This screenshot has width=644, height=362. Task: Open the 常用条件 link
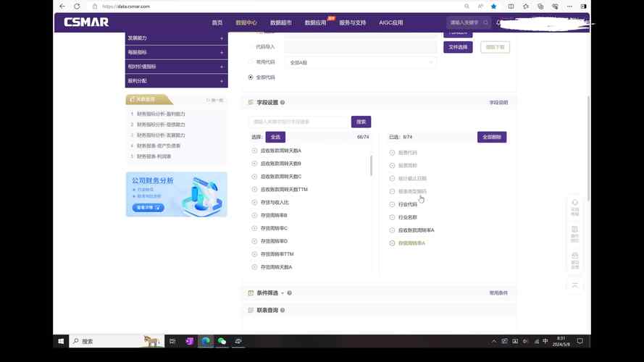coord(498,292)
